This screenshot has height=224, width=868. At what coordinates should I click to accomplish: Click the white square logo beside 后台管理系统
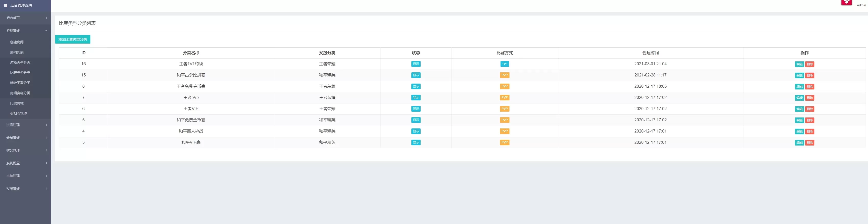pos(5,5)
